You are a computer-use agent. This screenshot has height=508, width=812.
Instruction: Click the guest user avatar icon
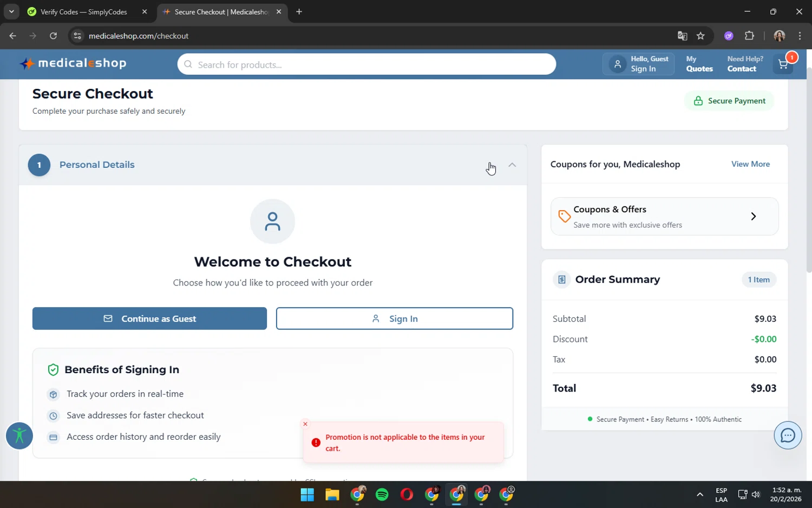tap(617, 64)
